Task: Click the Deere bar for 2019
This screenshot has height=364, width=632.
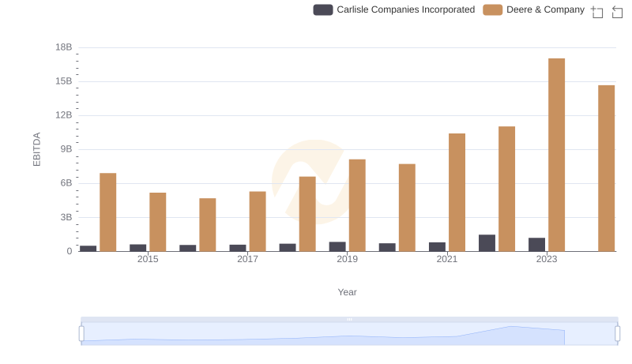Action: click(x=357, y=205)
